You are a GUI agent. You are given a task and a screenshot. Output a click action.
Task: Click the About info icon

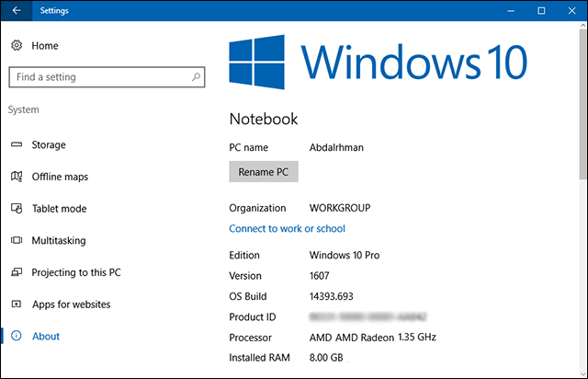(17, 337)
